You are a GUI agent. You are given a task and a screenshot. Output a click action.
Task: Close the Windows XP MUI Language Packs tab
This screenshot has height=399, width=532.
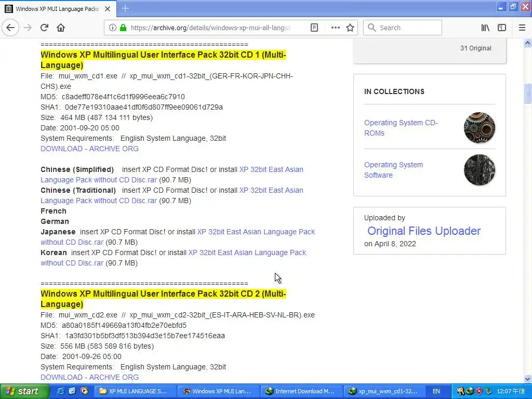coord(108,9)
